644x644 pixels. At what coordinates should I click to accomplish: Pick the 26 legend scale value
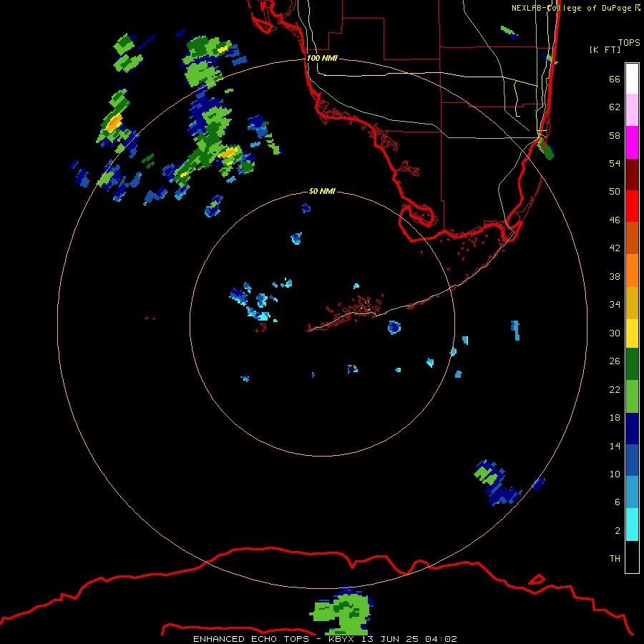615,361
